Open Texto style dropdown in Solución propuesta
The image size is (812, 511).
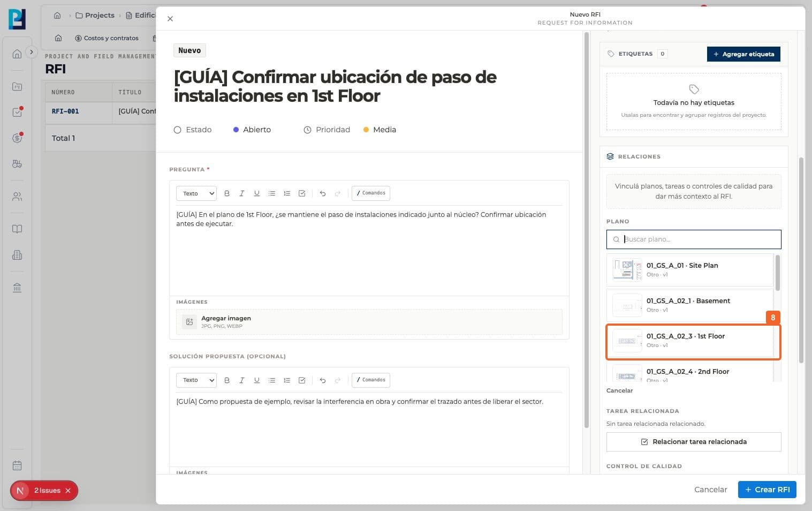196,380
